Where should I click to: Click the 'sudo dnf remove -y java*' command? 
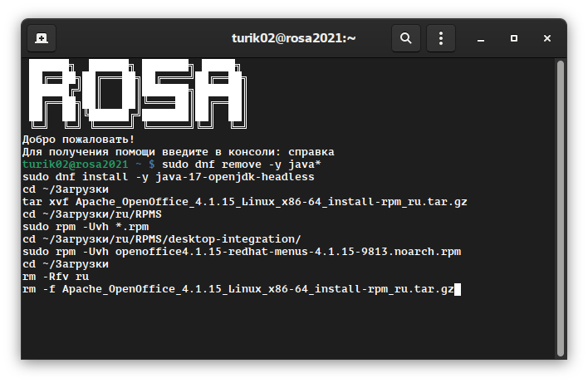(x=242, y=164)
